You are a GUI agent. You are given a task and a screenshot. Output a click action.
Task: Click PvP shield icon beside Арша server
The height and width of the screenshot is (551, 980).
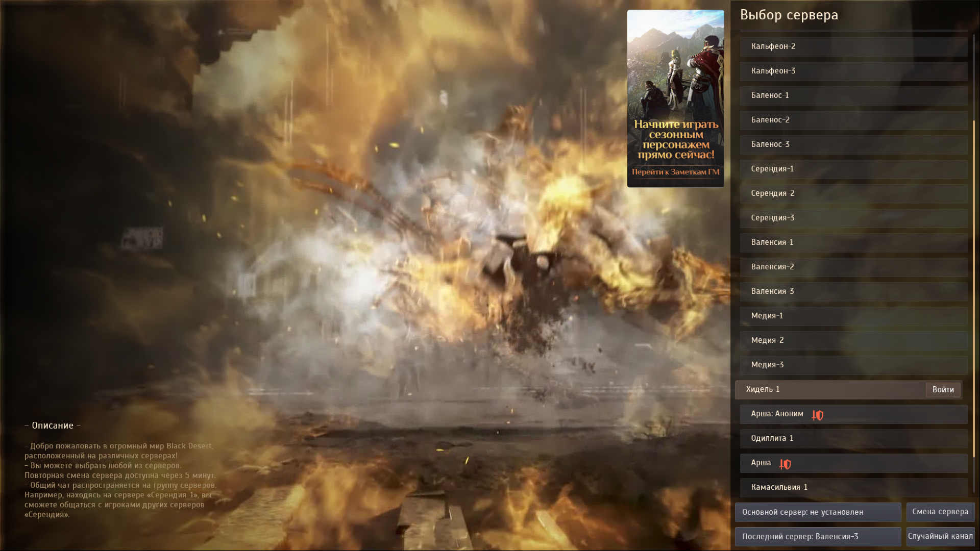click(x=785, y=464)
